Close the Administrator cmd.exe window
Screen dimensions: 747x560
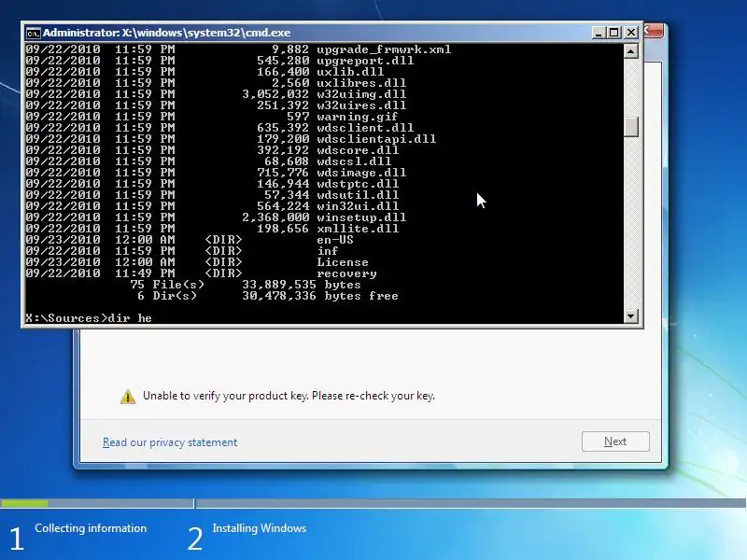click(x=631, y=33)
